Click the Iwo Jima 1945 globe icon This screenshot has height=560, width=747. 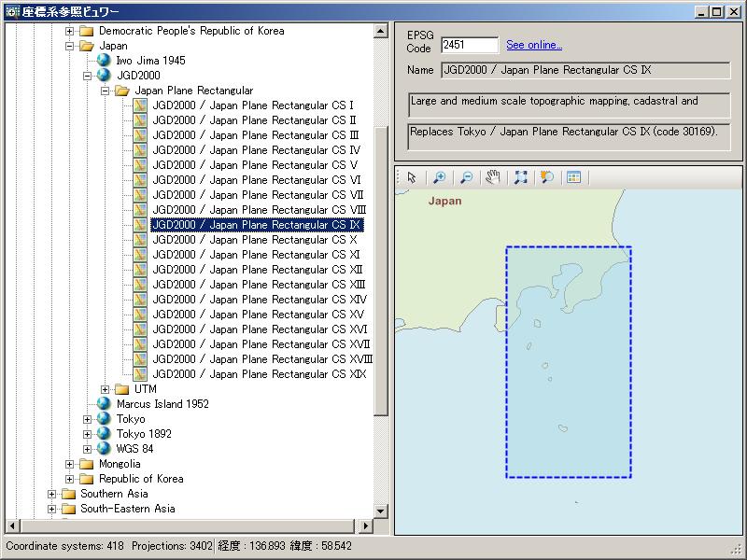[x=104, y=61]
